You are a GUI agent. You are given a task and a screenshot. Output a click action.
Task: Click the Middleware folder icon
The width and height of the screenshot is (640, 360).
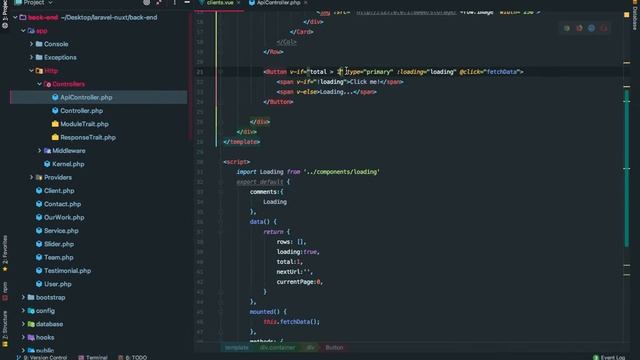click(x=47, y=151)
